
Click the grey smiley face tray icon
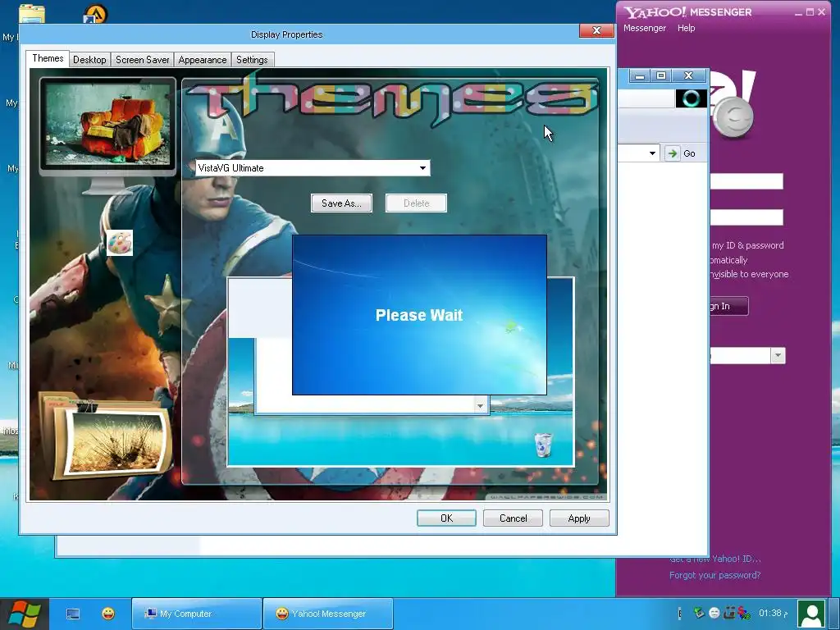[714, 613]
